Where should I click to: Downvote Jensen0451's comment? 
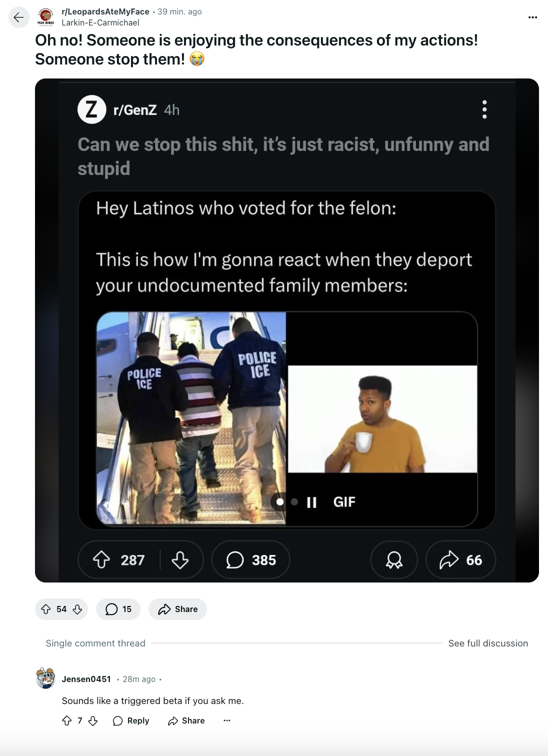(93, 720)
